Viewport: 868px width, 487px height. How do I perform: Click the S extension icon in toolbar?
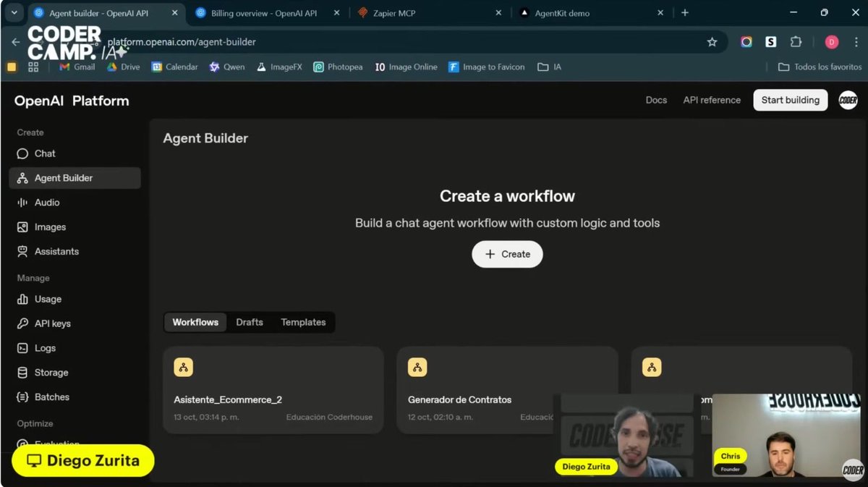click(x=771, y=42)
